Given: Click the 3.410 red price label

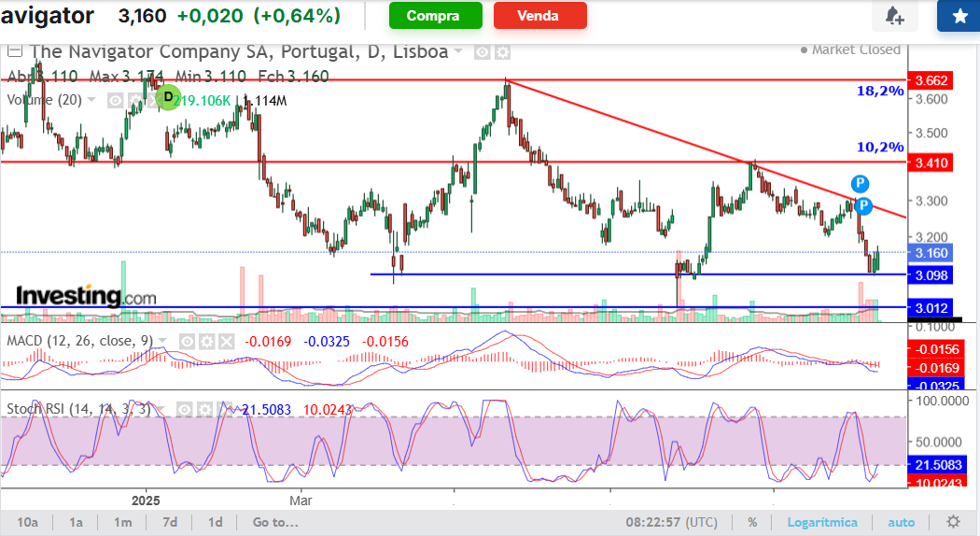Looking at the screenshot, I should (x=931, y=163).
